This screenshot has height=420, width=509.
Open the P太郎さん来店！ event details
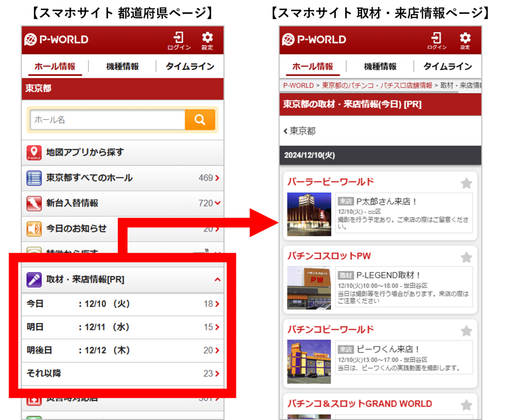[x=404, y=213]
